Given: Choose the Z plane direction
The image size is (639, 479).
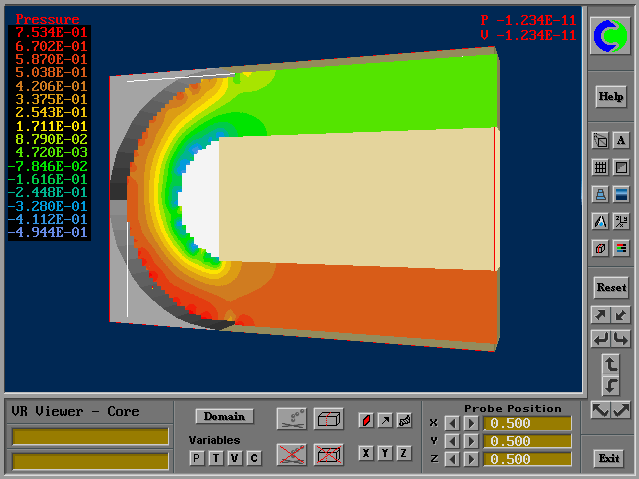Looking at the screenshot, I should click(404, 453).
